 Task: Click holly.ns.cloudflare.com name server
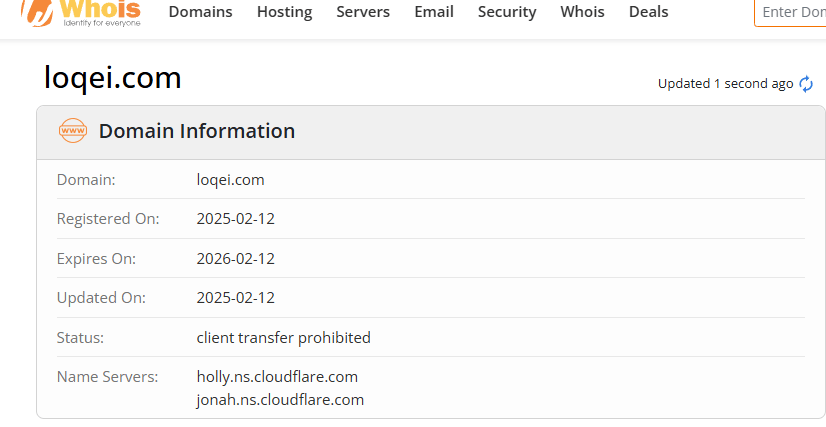[x=277, y=377]
